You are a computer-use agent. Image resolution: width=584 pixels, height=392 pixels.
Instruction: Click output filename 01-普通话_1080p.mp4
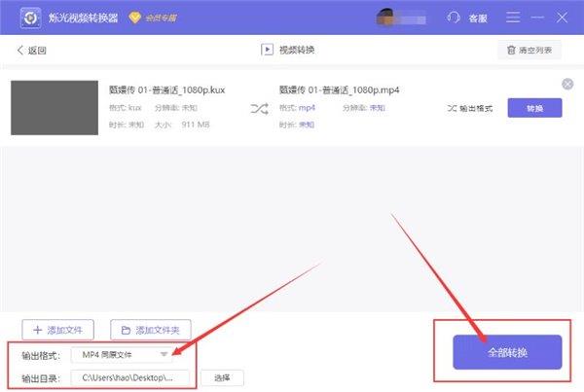pyautogui.click(x=340, y=89)
